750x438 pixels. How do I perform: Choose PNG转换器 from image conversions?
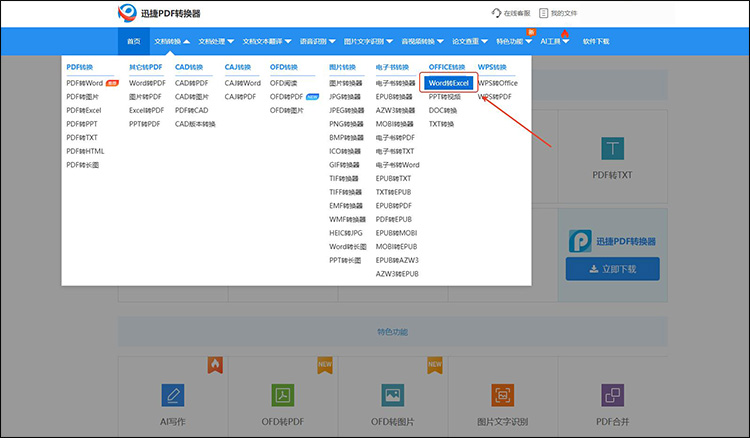tap(346, 124)
